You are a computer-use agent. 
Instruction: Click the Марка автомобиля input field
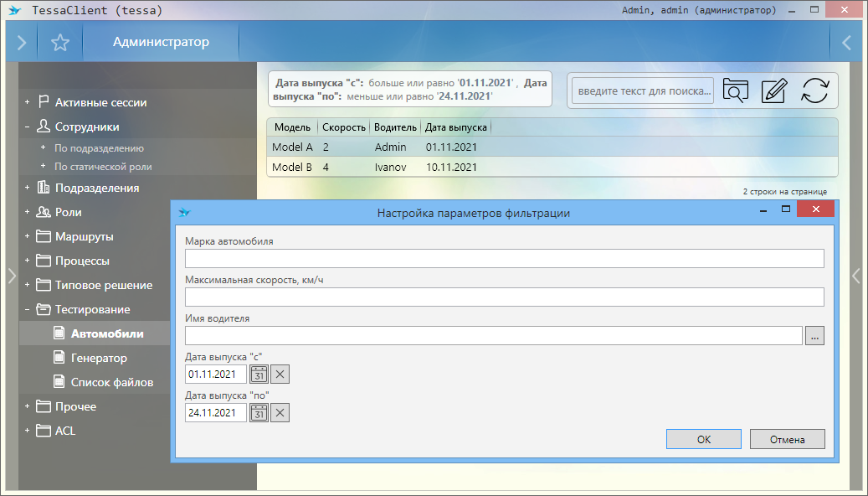coord(504,258)
